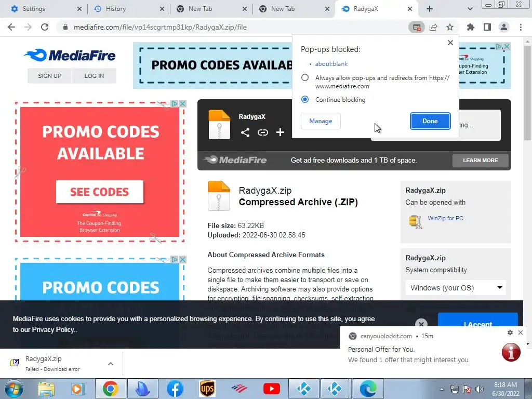Click the AdChoices icon on top banner ad
Screen dimensions: 532x399
[499, 46]
